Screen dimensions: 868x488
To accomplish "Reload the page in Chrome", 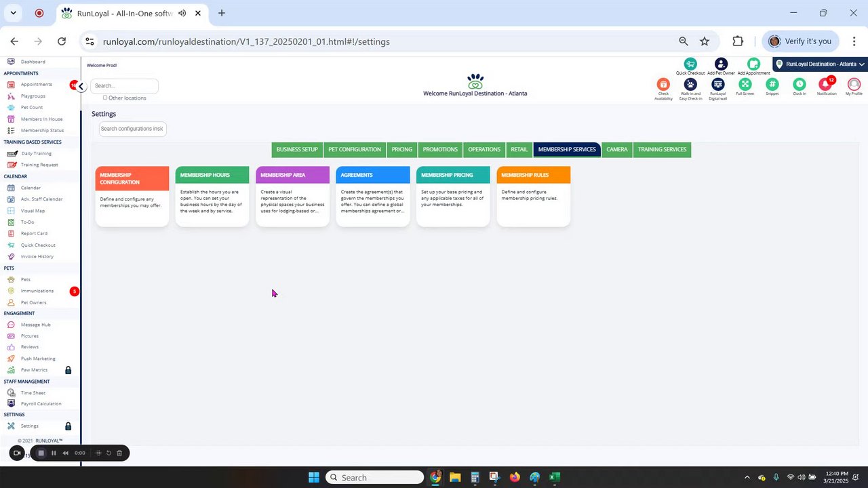I will [62, 41].
